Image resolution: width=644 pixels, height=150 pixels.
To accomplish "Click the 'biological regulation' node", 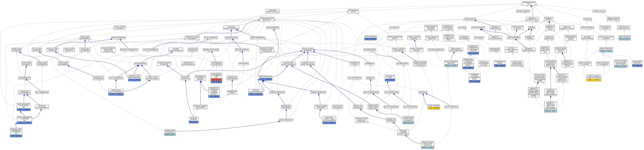I will [x=523, y=11].
